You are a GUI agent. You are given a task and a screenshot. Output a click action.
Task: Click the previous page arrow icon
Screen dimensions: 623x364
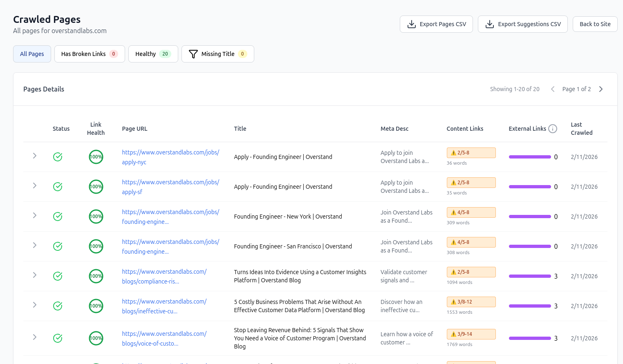[553, 89]
